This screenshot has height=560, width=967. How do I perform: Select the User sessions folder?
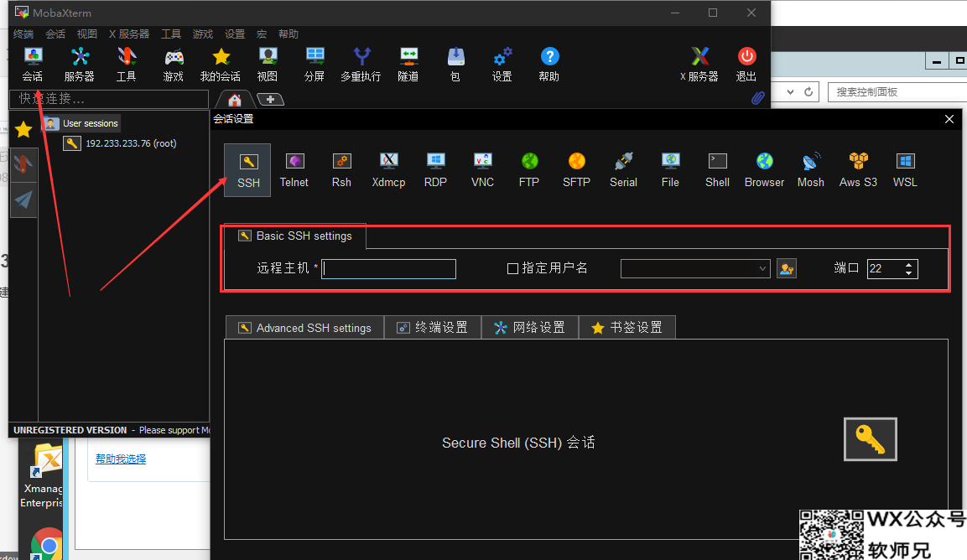pos(81,123)
